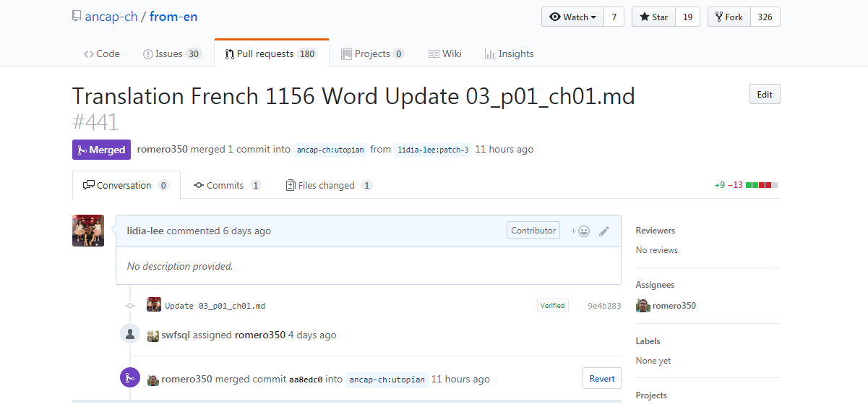Show the Verified signature details
The image size is (868, 407).
(x=552, y=305)
